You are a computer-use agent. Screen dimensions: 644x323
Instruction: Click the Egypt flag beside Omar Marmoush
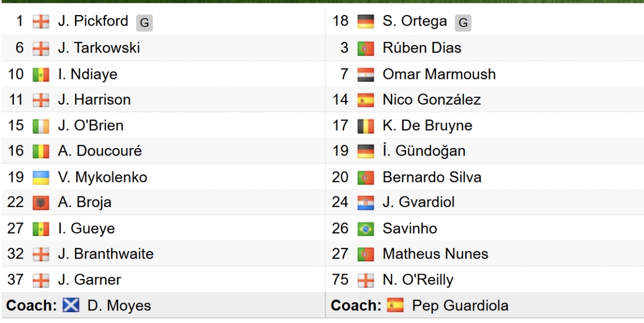coord(365,74)
